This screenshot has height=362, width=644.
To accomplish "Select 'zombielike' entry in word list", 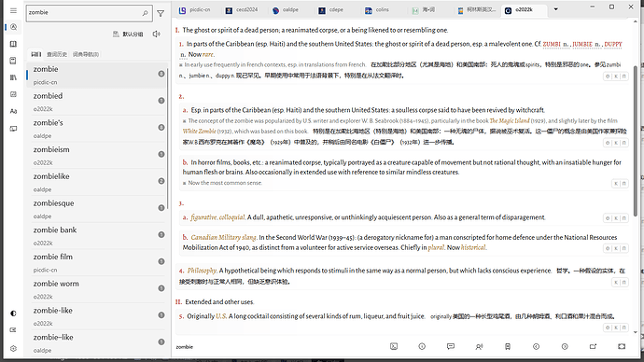I will (x=97, y=182).
